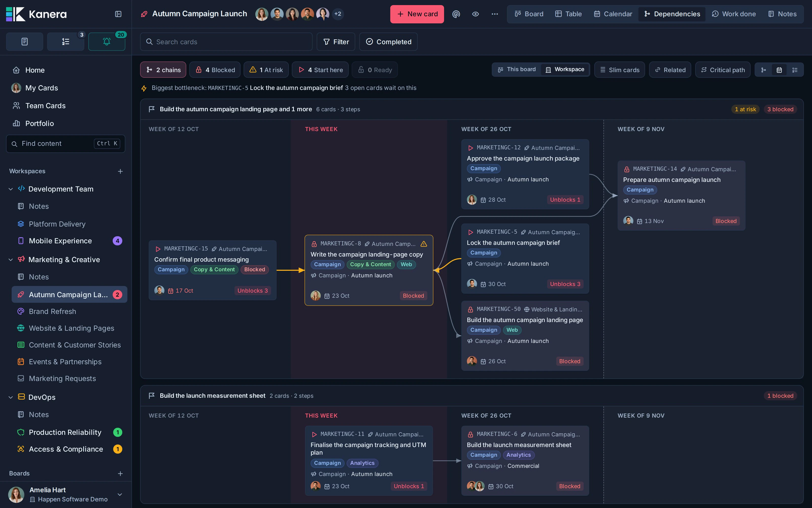This screenshot has width=812, height=508.
Task: Switch to the Board view tab
Action: (x=529, y=14)
